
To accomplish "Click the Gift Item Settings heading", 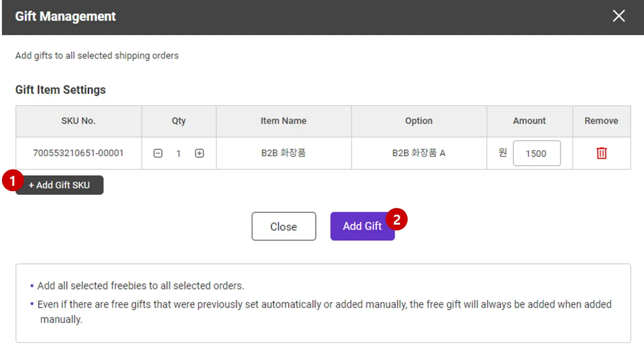I will tap(61, 90).
